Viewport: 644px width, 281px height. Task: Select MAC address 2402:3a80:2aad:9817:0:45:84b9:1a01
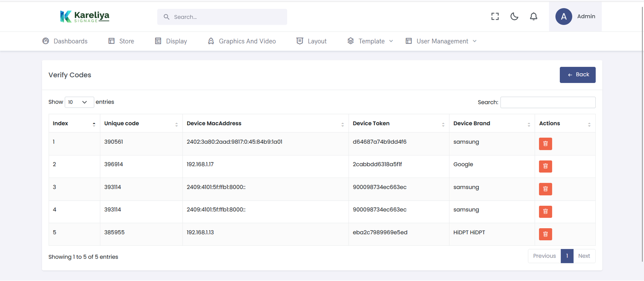pos(235,142)
